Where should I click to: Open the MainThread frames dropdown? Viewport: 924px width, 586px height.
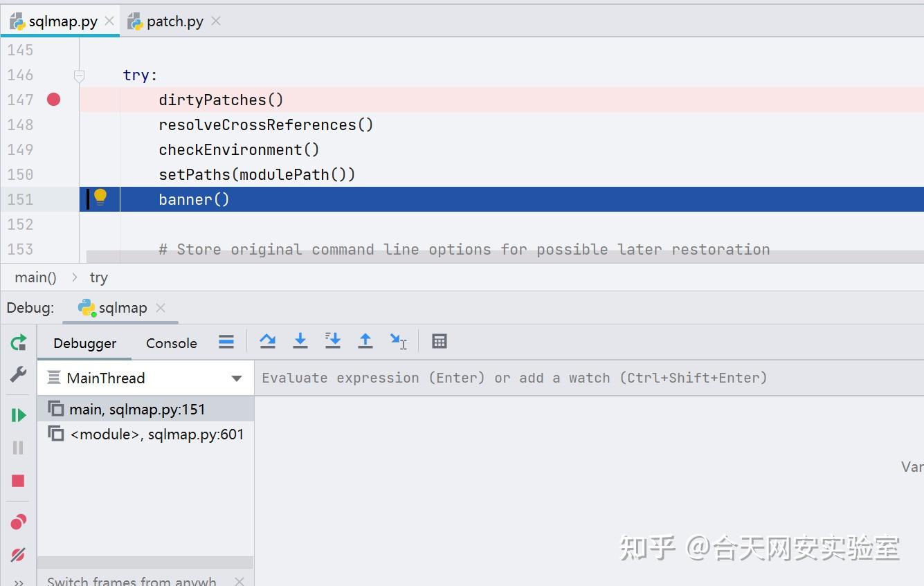point(235,378)
